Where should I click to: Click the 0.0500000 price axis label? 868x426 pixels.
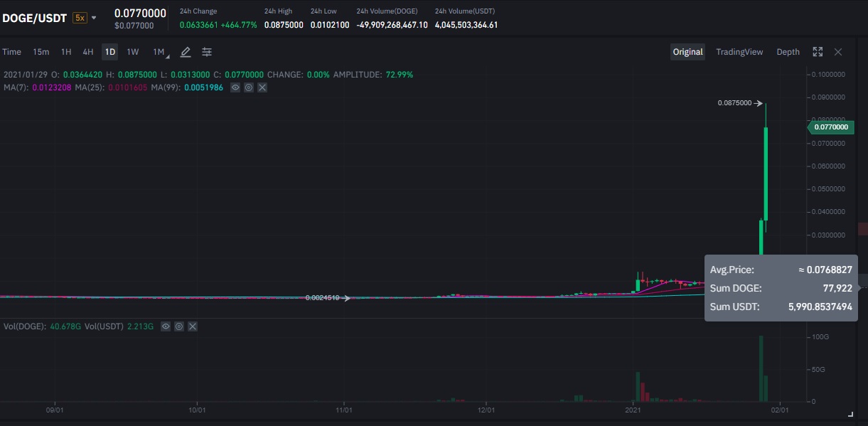pyautogui.click(x=828, y=189)
